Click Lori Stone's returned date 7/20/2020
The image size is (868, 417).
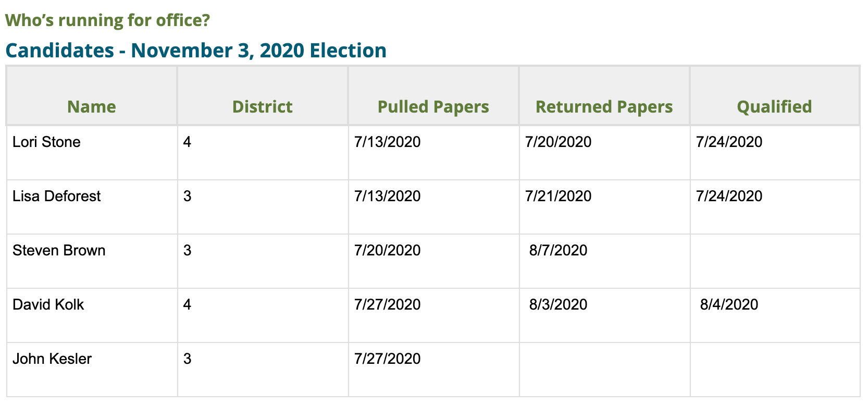click(558, 142)
